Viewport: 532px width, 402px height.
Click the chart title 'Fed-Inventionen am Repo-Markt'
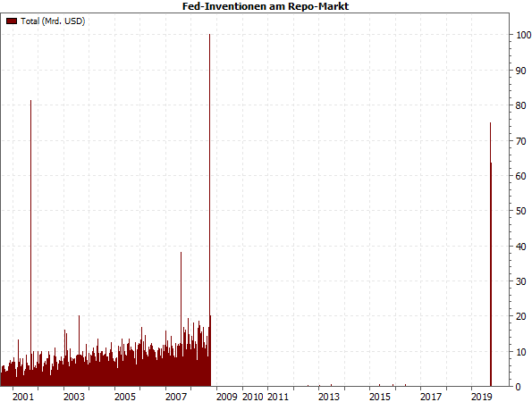pyautogui.click(x=266, y=6)
